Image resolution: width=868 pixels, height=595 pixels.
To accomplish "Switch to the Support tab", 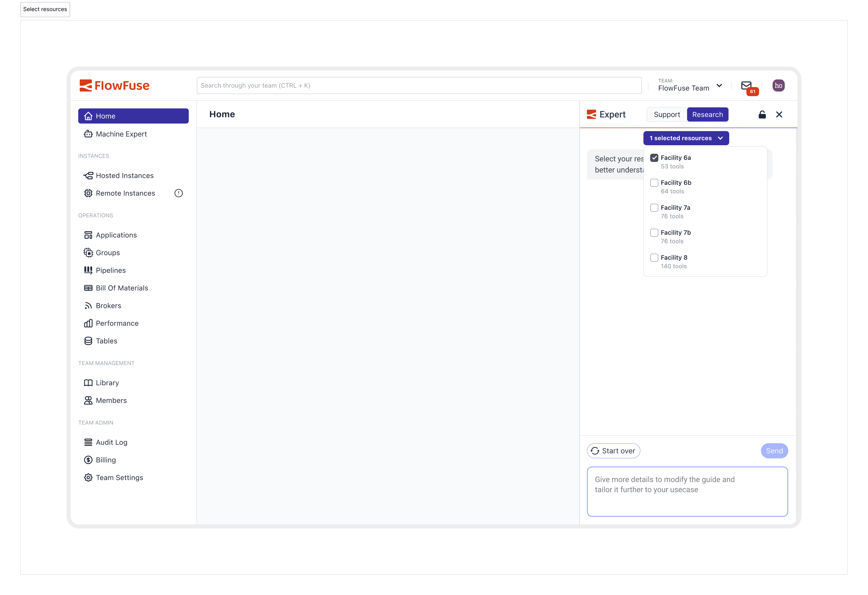I will coord(666,114).
